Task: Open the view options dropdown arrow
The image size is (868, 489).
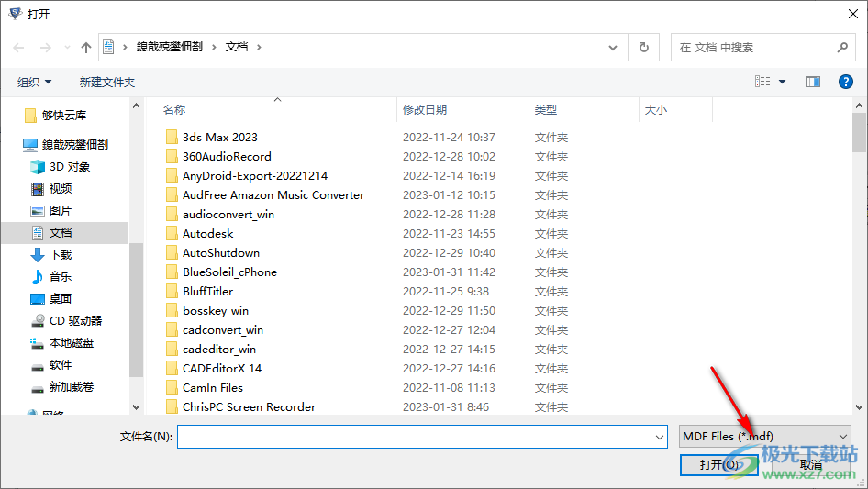Action: click(x=782, y=82)
